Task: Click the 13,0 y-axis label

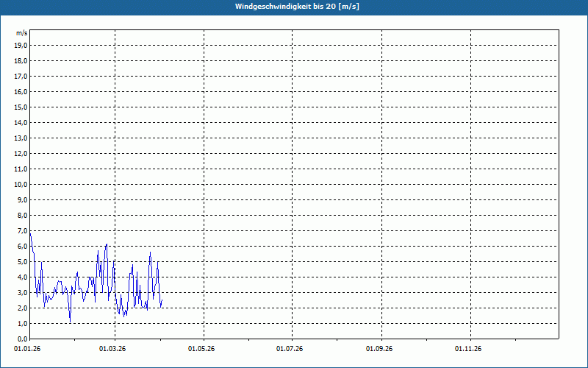Action: click(21, 138)
